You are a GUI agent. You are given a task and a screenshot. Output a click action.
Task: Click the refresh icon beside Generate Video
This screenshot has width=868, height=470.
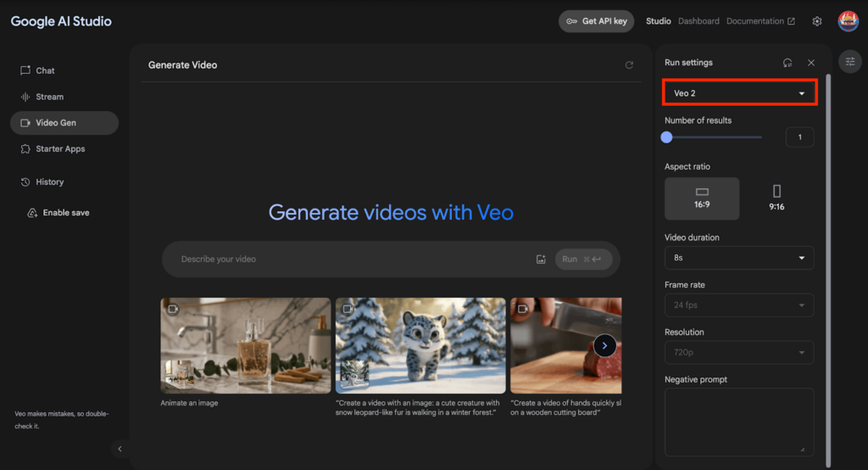point(630,64)
